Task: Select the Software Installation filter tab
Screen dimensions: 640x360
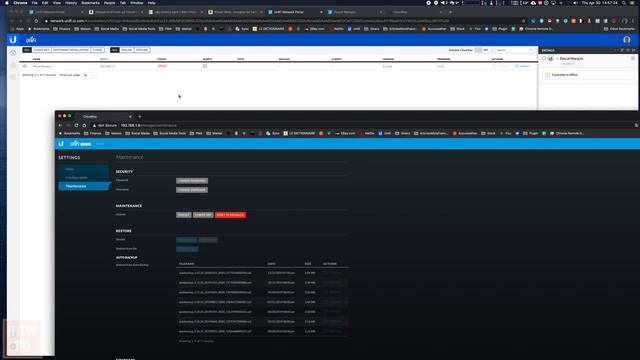Action: [71, 50]
